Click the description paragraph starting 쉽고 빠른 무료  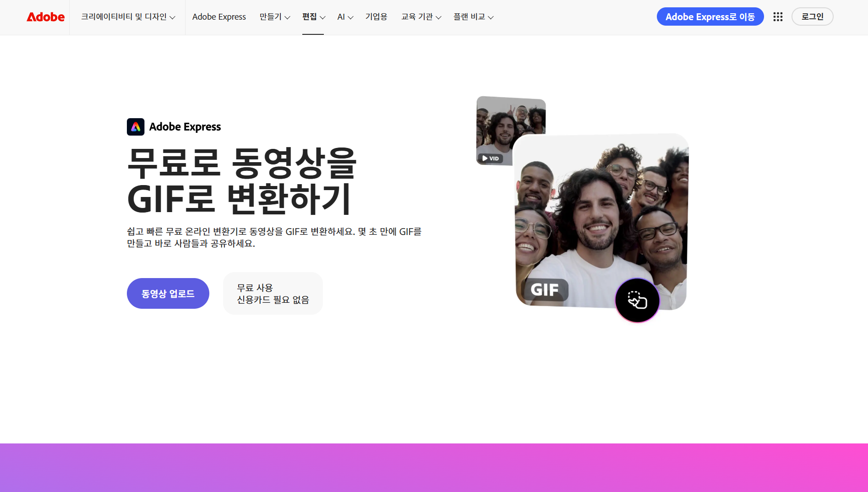point(274,237)
